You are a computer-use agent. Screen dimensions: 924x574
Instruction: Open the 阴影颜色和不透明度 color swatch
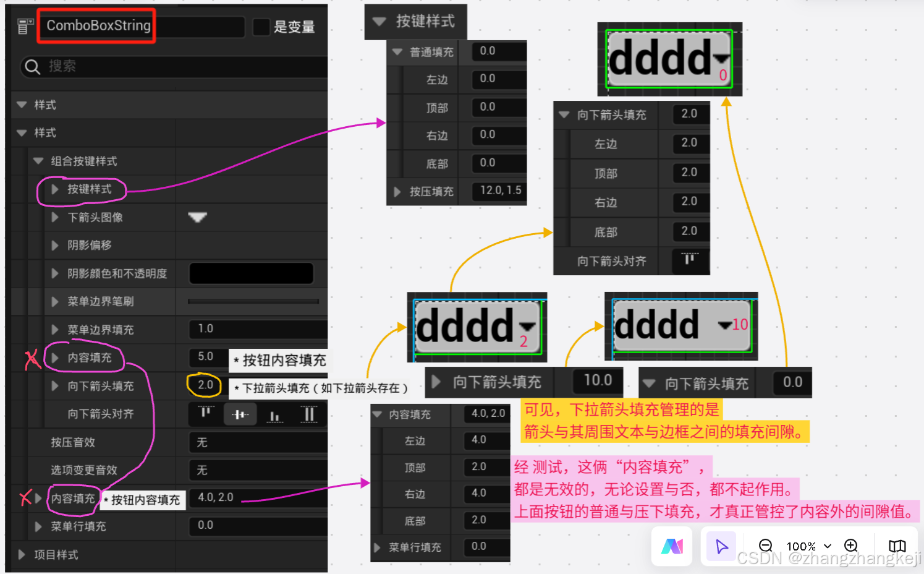[251, 273]
